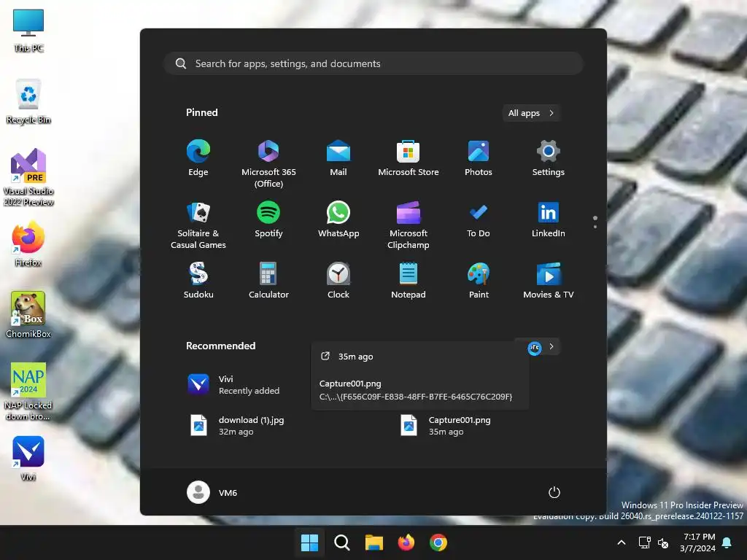Open Microsoft Store from pinned apps
Viewport: 747px width, 560px height.
coord(409,158)
